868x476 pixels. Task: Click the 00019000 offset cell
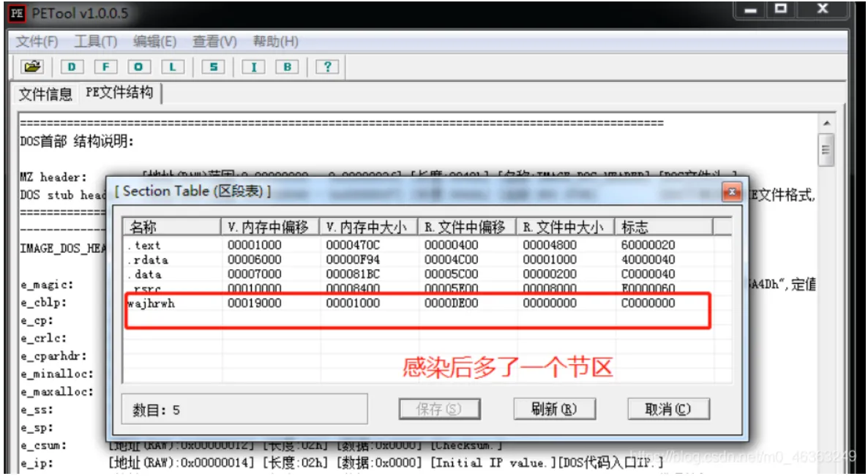pos(255,303)
